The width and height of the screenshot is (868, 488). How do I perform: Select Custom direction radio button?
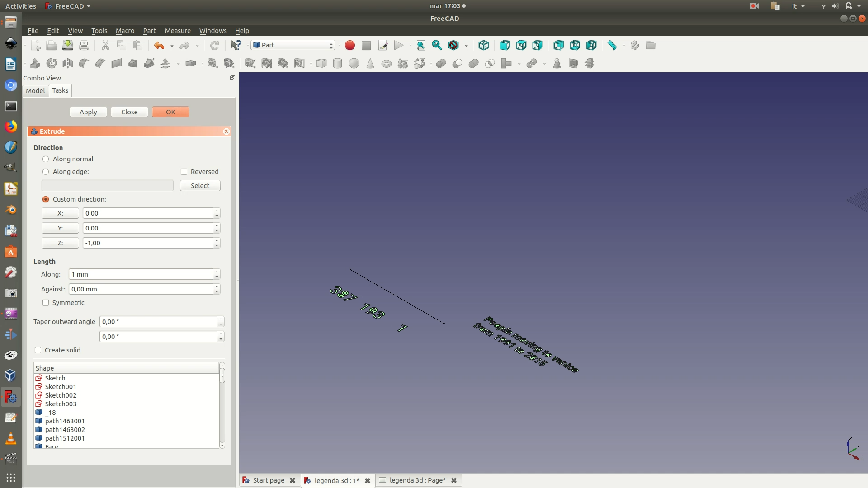46,199
